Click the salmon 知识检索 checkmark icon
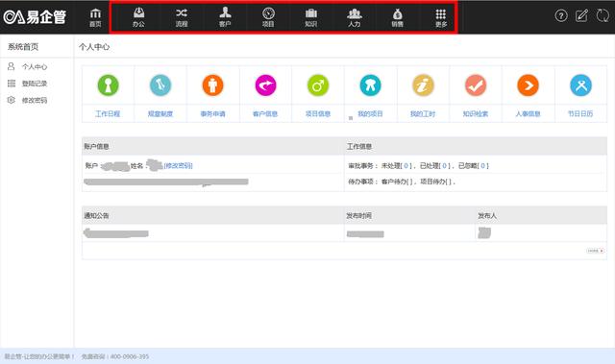This screenshot has height=364, width=615. click(x=476, y=85)
